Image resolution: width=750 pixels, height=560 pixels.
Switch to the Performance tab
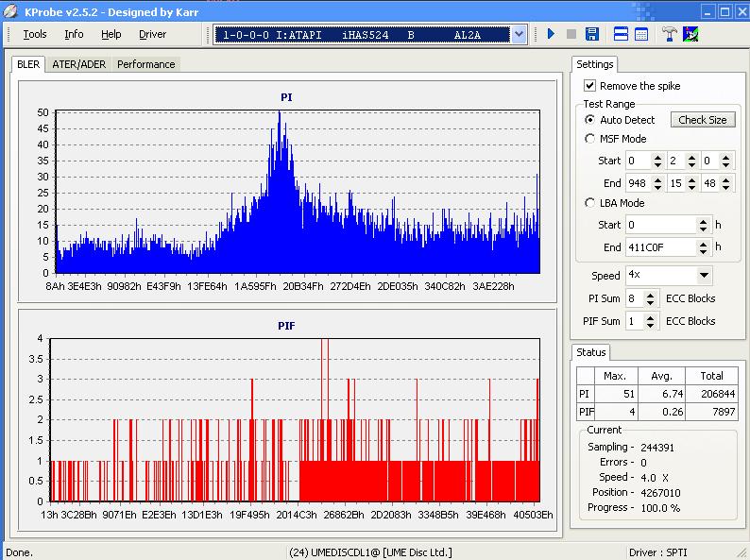145,64
